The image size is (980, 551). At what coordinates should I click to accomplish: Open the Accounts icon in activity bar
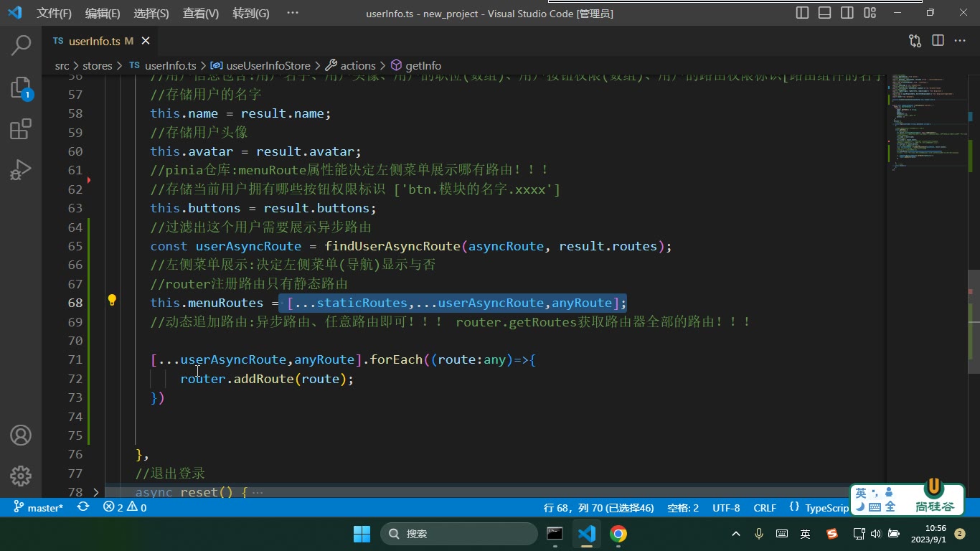click(21, 435)
